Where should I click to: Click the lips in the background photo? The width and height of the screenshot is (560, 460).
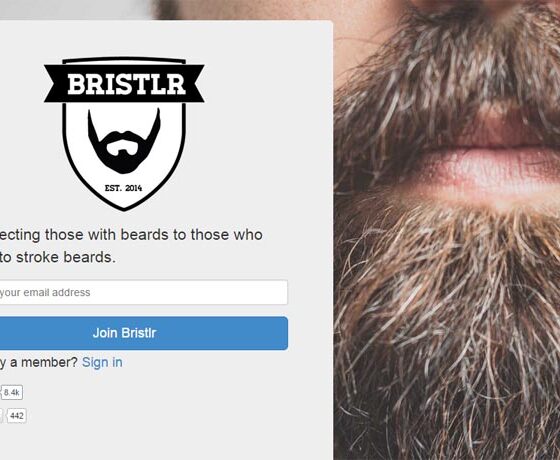pos(493,168)
